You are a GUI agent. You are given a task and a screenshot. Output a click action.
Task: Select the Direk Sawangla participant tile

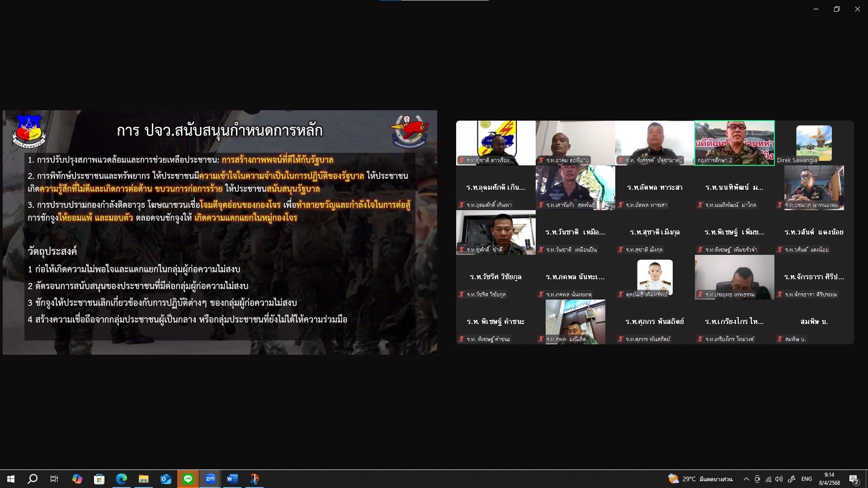814,142
